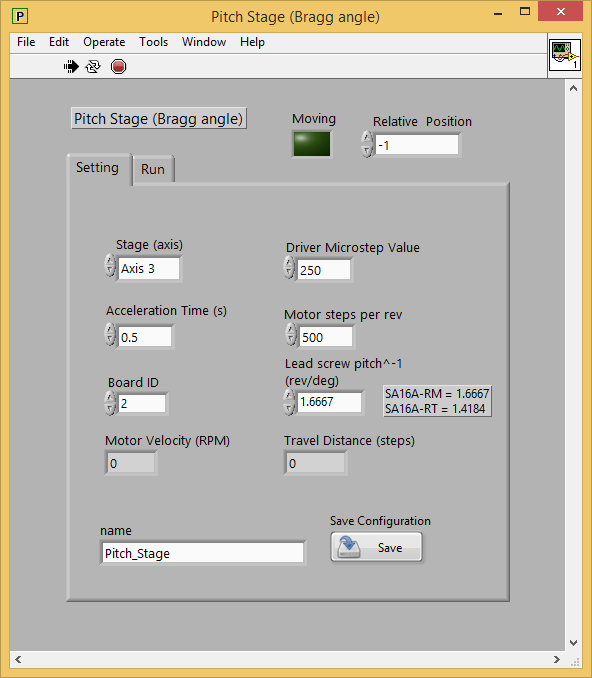Click the VI connector icon at top right

[x=564, y=55]
